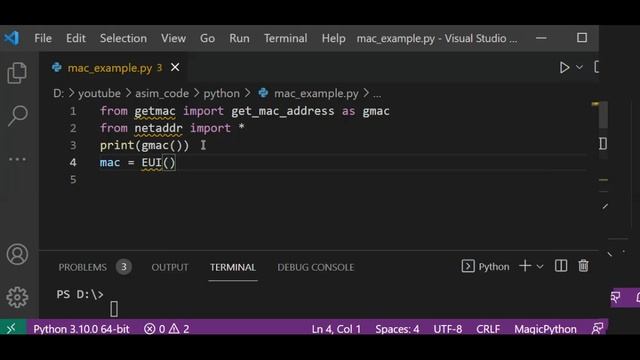Click the asim_code breadcrumb folder
This screenshot has width=640, height=360.
(x=162, y=93)
